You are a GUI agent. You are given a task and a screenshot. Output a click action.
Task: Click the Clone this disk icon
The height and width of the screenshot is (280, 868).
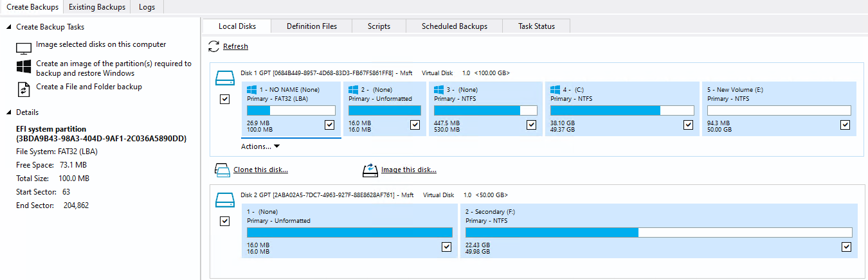(x=222, y=170)
